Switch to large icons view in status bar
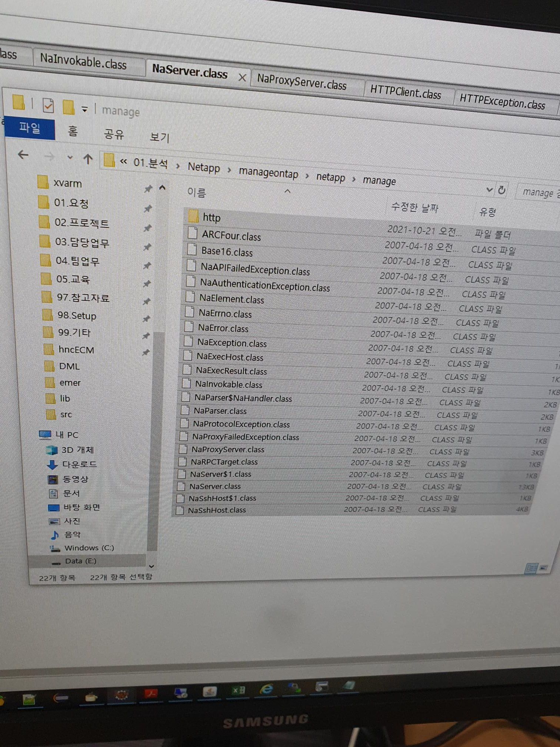The height and width of the screenshot is (747, 560). (x=544, y=568)
